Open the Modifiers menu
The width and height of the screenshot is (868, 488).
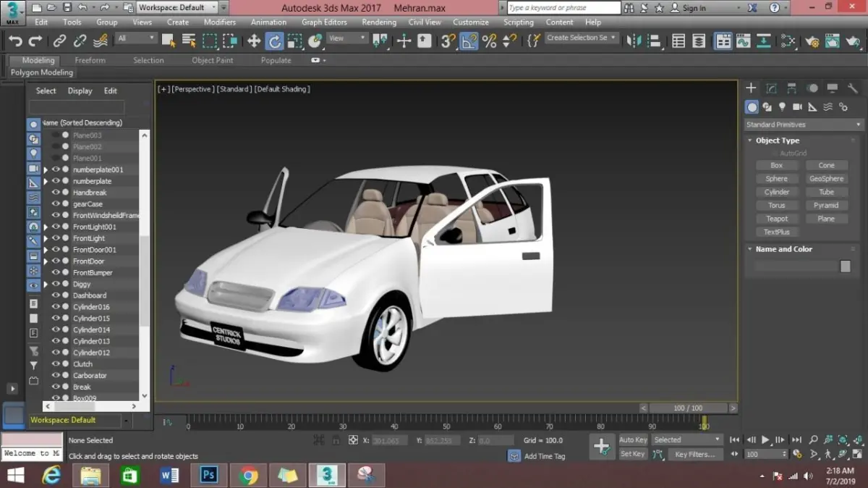point(220,22)
